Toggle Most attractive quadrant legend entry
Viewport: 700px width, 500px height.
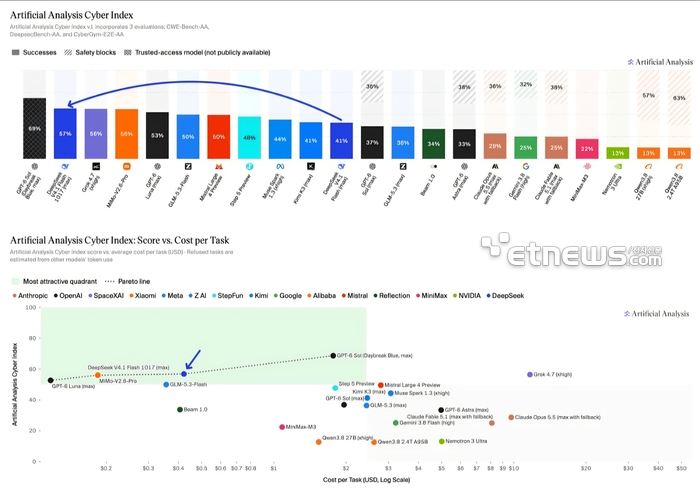pos(54,281)
